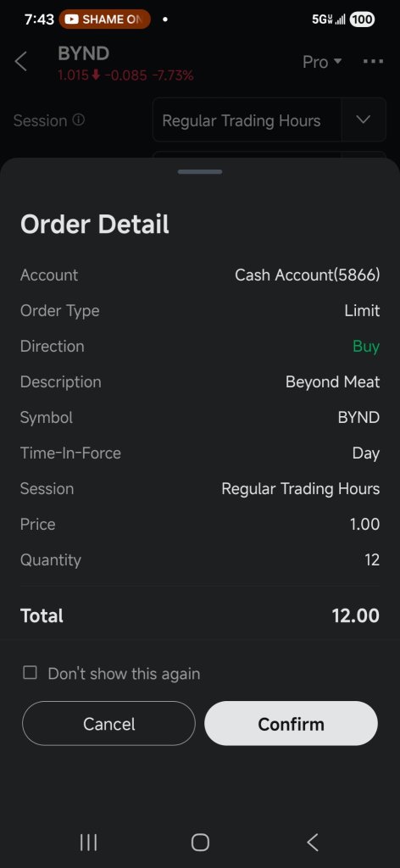Tap the sheet drag handle bar

[200, 171]
